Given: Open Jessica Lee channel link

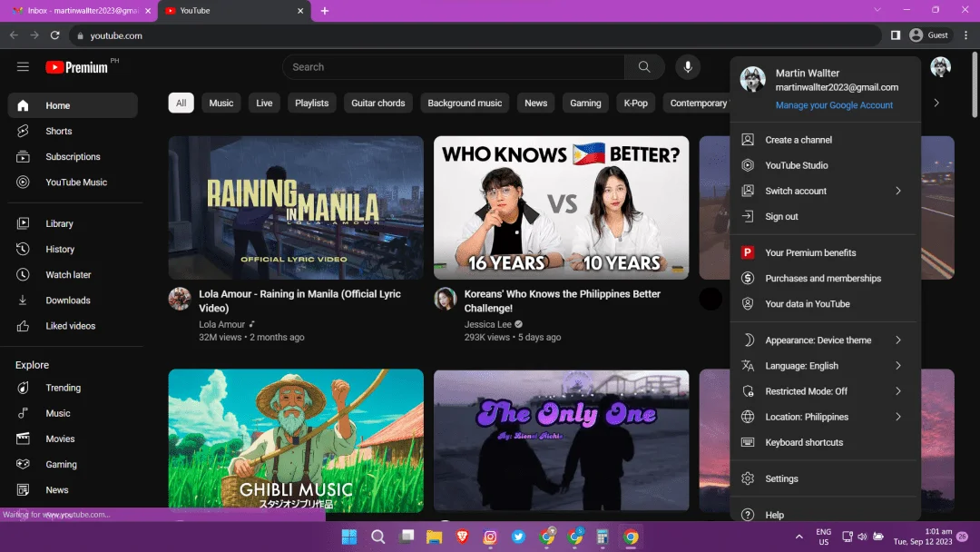Looking at the screenshot, I should [x=488, y=324].
